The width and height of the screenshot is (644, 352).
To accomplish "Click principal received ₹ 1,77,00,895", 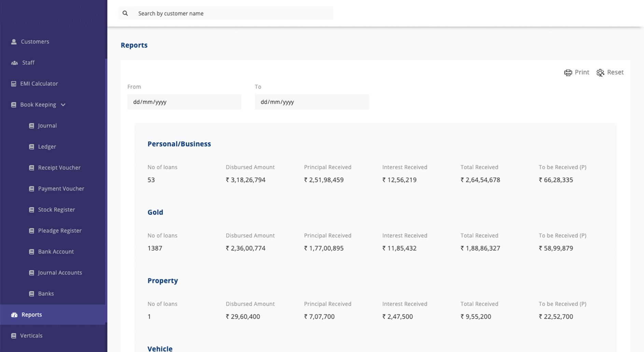I will [324, 248].
